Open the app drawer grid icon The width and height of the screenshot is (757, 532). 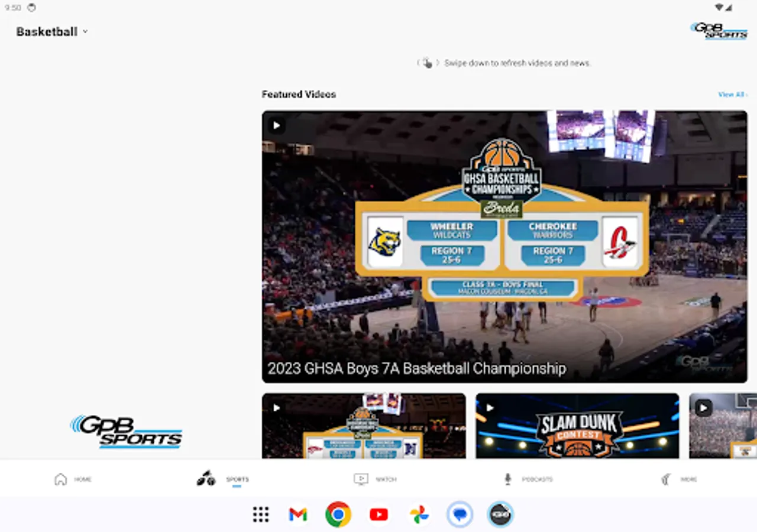[x=261, y=514]
